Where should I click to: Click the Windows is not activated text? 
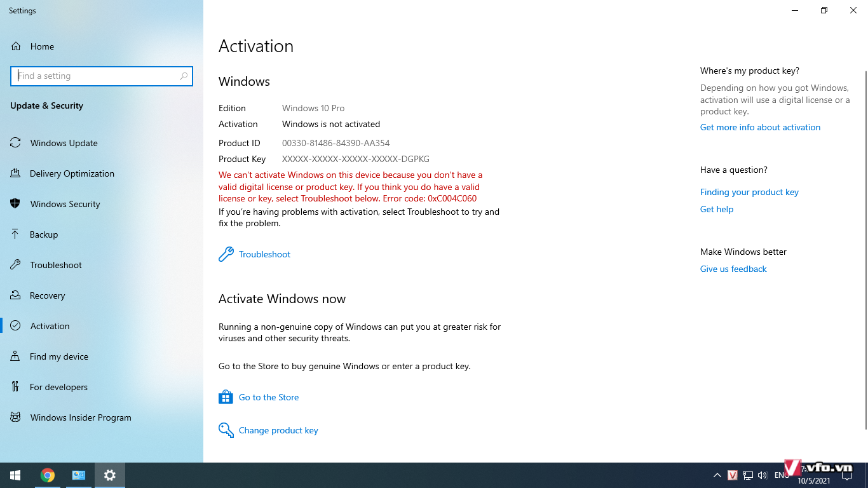coord(331,124)
